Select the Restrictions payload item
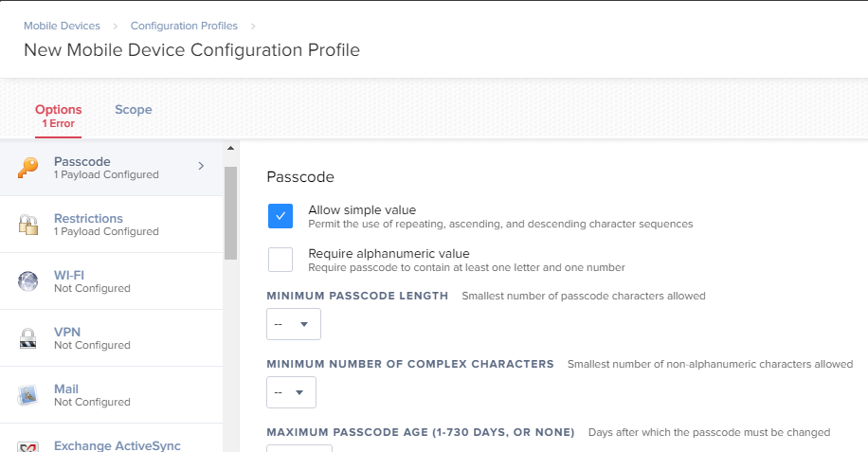The width and height of the screenshot is (868, 452). coord(111,225)
